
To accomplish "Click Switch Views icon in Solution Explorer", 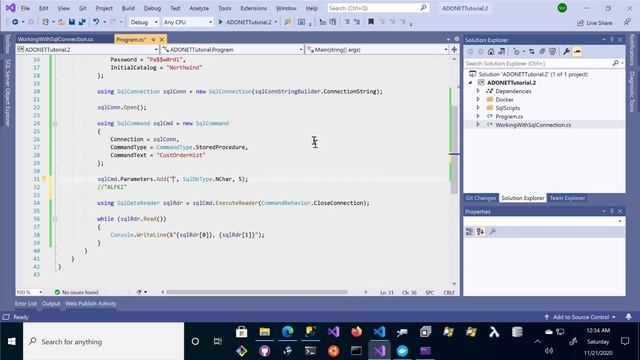I will click(x=502, y=51).
